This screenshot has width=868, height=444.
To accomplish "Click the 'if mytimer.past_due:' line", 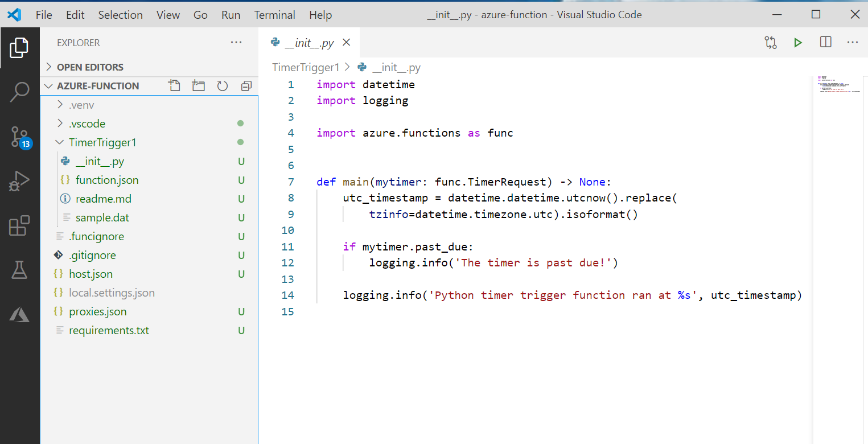I will click(408, 246).
